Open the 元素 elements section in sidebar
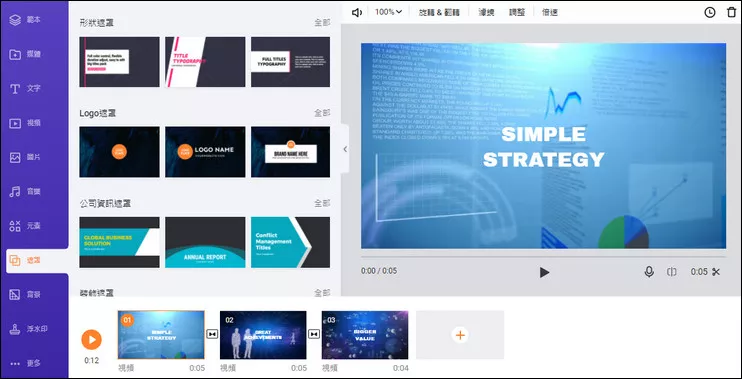 tap(25, 226)
